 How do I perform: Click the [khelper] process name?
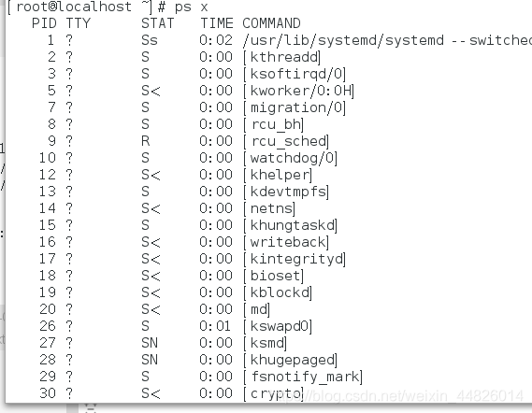point(278,175)
